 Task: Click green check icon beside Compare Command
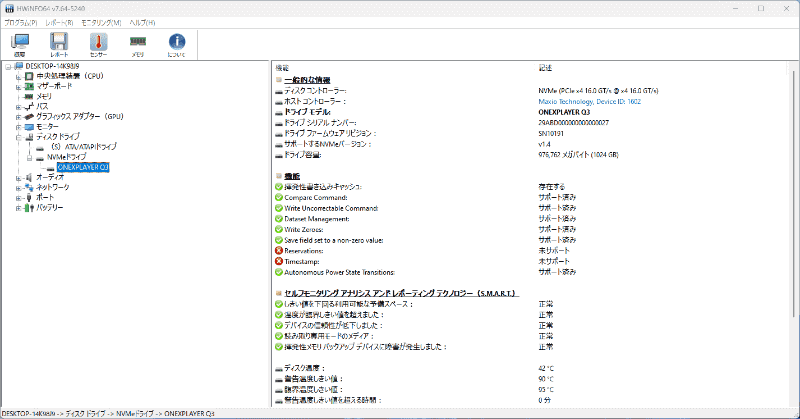coord(279,198)
